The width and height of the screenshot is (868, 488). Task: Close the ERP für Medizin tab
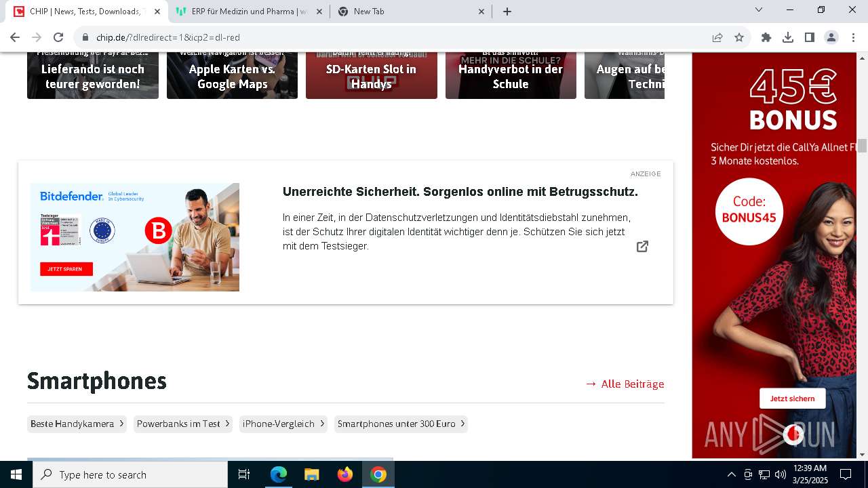(x=320, y=12)
